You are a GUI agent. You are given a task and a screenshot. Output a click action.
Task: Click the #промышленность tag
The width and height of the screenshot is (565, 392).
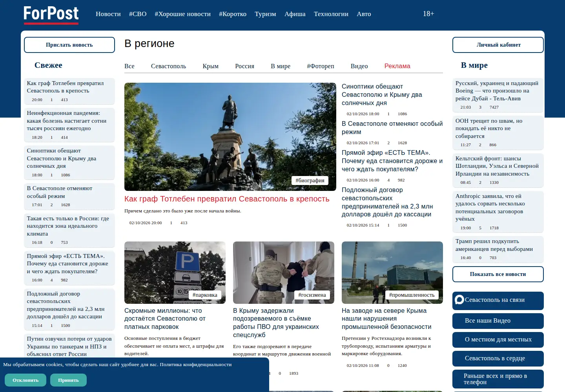tap(412, 295)
